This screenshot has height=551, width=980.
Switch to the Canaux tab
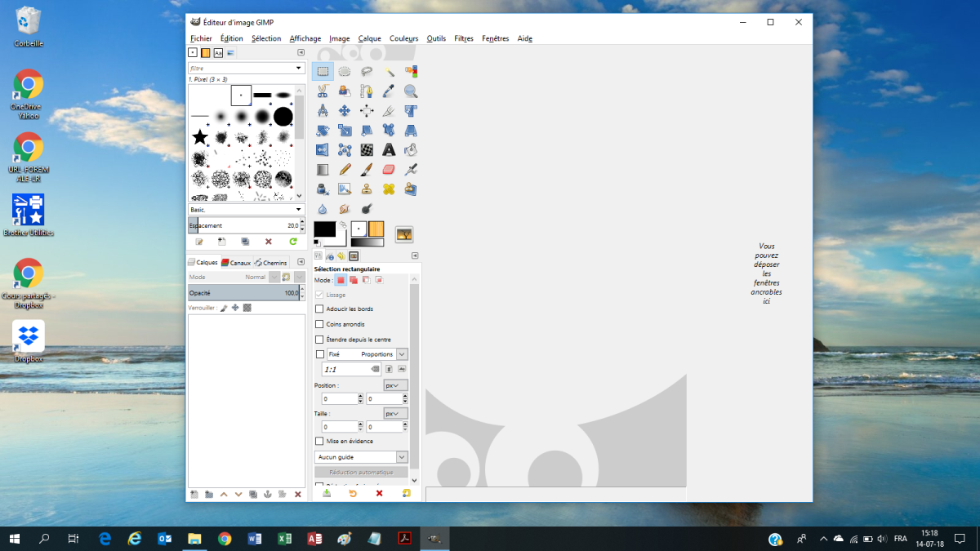pos(235,263)
